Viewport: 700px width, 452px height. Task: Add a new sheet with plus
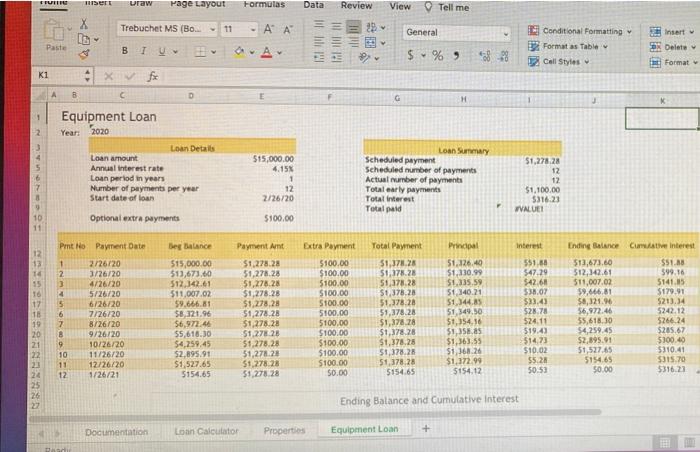click(426, 429)
